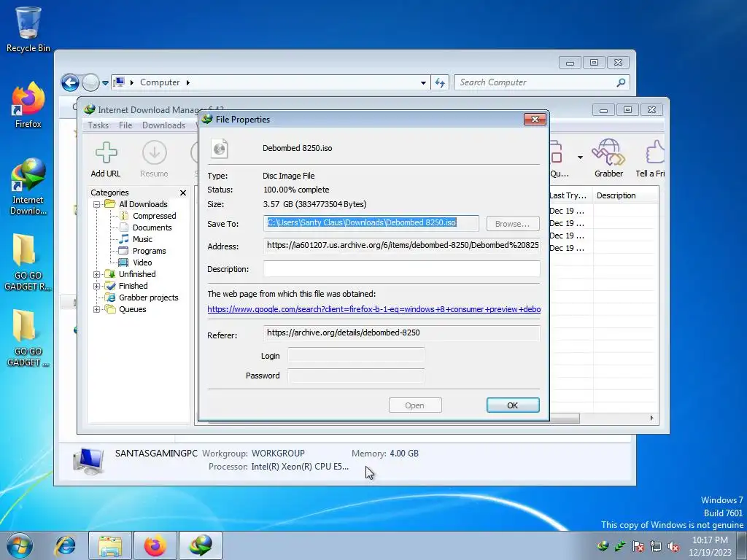Open the Recycle Bin desktop icon
747x560 pixels.
28,29
